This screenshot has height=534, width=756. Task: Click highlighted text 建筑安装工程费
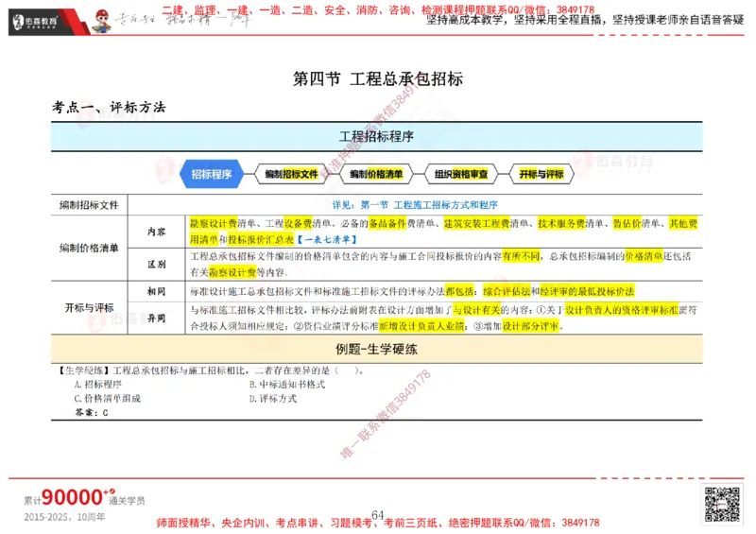pyautogui.click(x=476, y=223)
